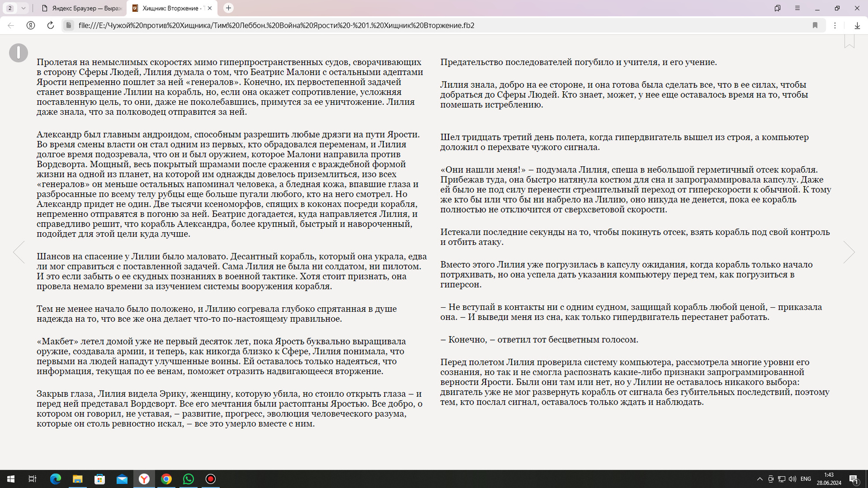Click the line – Конечно, – ответил тот

[539, 340]
